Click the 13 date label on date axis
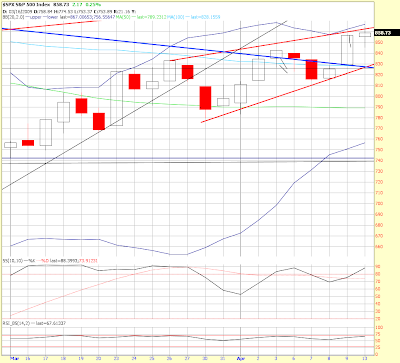Screen dimensions: 400x363 click(365, 359)
